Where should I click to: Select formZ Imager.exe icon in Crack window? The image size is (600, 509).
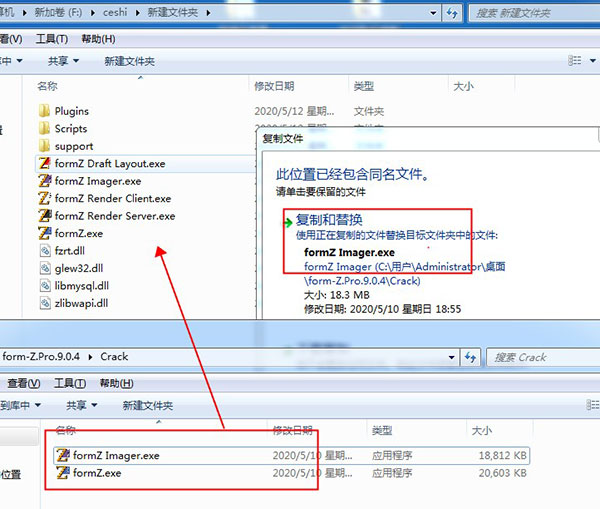63,455
